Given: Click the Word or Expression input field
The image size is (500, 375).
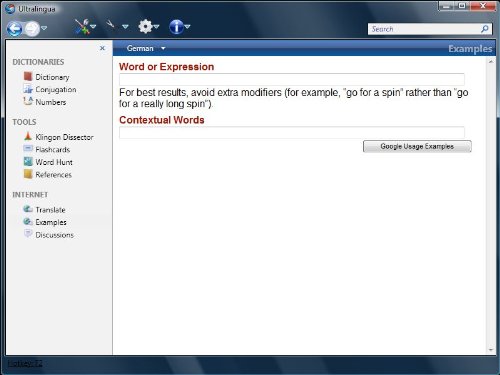Looking at the screenshot, I should pyautogui.click(x=292, y=79).
